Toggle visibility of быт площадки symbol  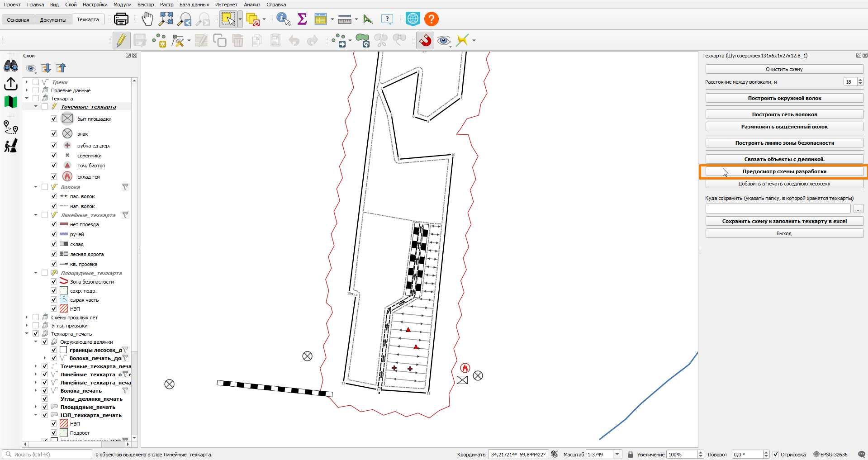(54, 119)
